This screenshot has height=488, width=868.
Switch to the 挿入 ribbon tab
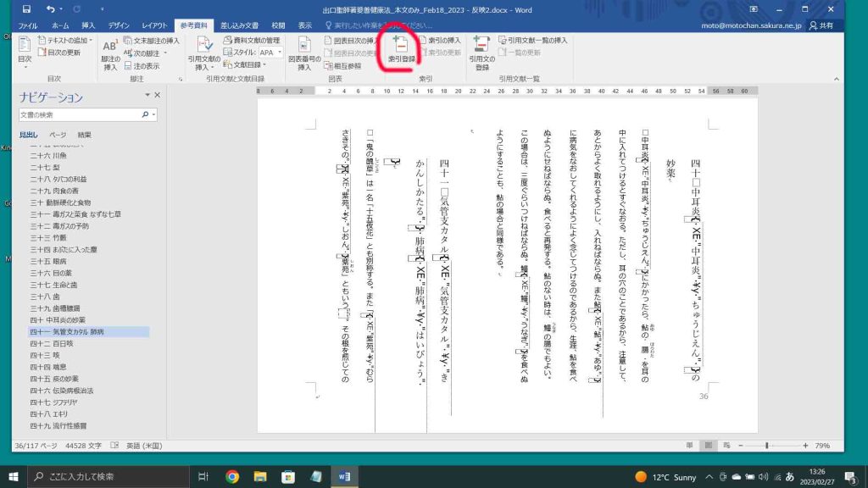(88, 25)
